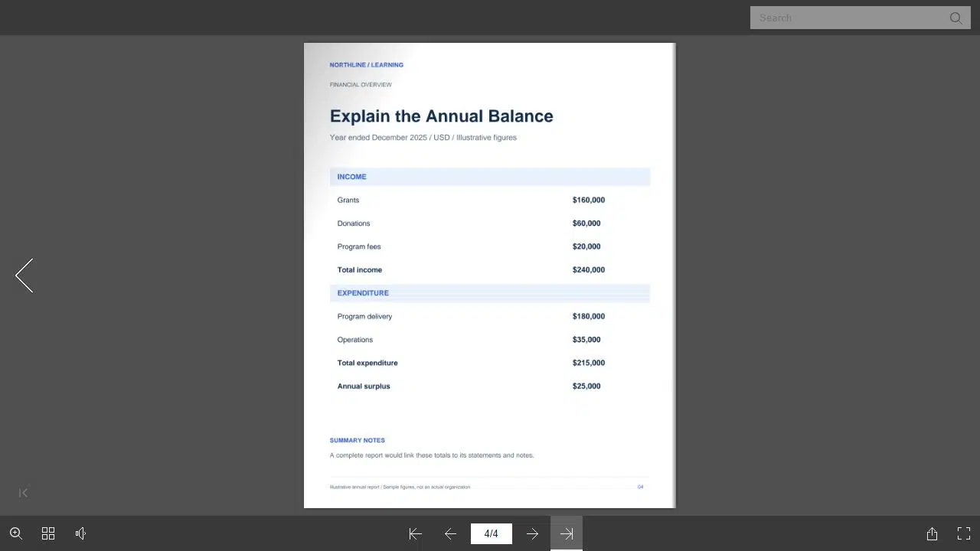Click the 'Annual surplus' label
Screen dimensions: 980x551
[364, 386]
